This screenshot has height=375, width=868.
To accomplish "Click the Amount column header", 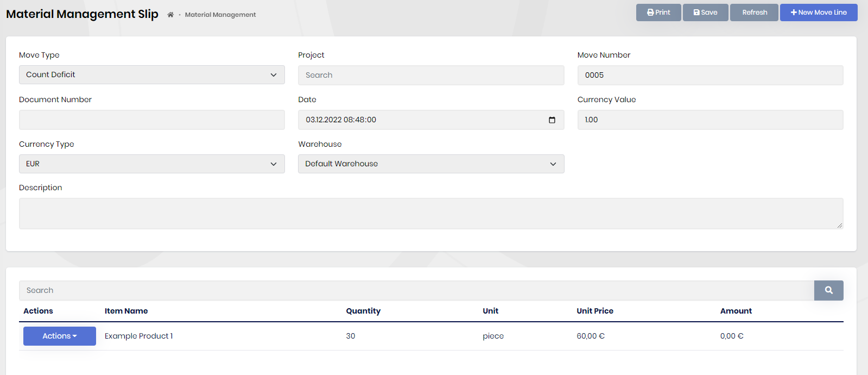I will (x=736, y=311).
